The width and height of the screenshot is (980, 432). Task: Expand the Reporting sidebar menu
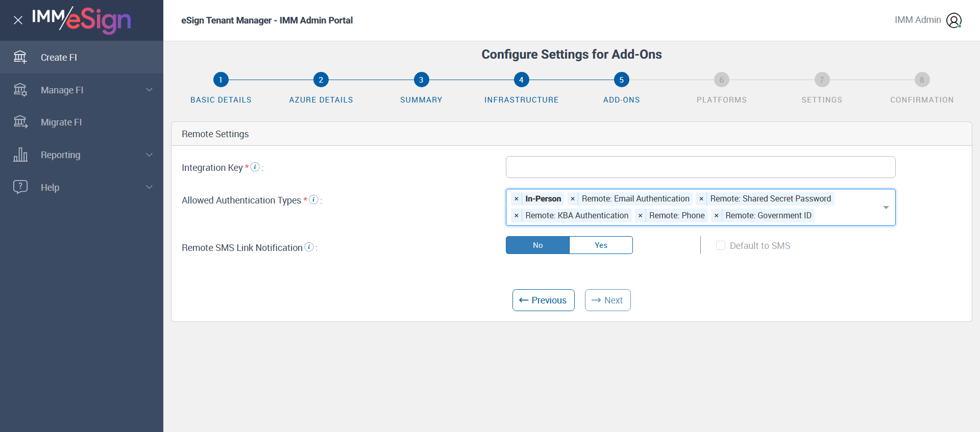coord(82,155)
